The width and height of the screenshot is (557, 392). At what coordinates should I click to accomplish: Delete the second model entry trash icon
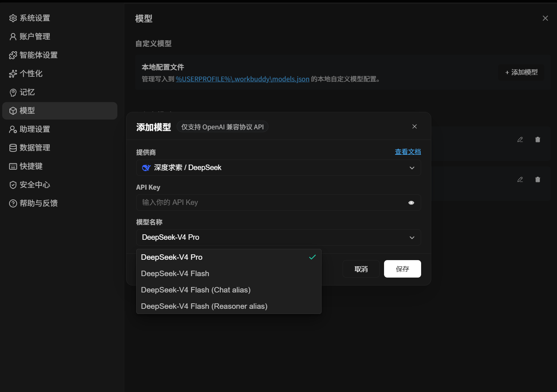(538, 179)
